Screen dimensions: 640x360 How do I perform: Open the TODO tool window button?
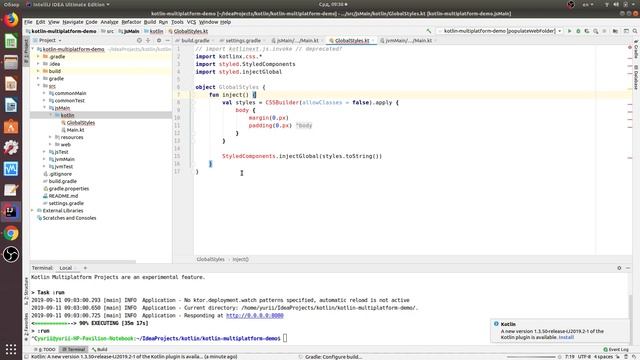(x=45, y=349)
